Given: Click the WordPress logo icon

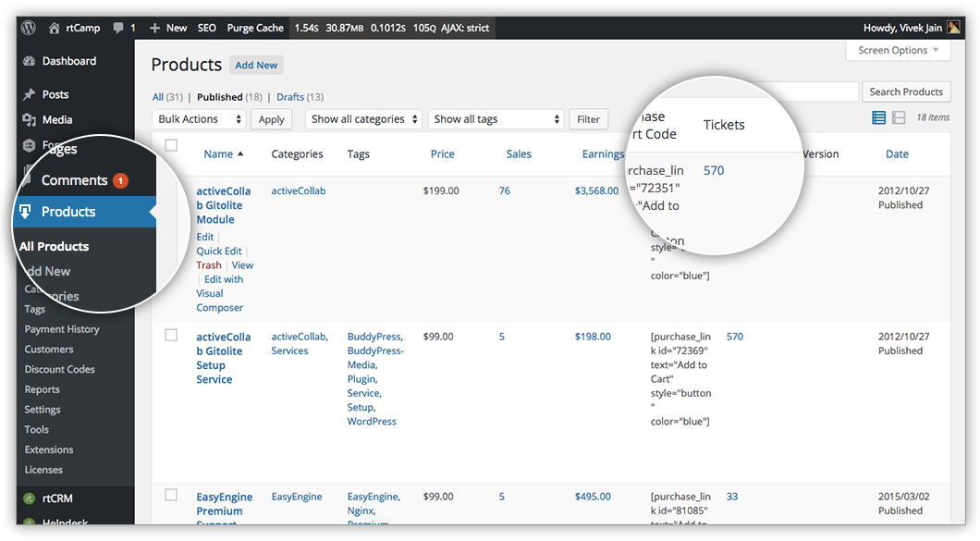Looking at the screenshot, I should [29, 28].
